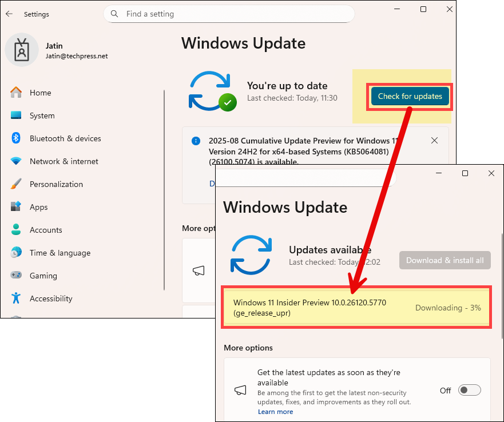Image resolution: width=504 pixels, height=422 pixels.
Task: Click the front window vertical scrollbar
Action: [x=502, y=286]
